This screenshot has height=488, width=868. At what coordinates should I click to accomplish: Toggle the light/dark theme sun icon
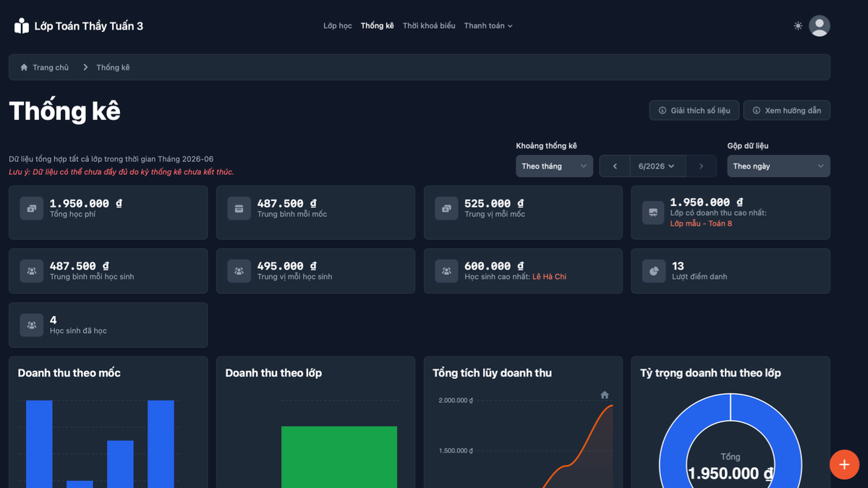pos(798,26)
